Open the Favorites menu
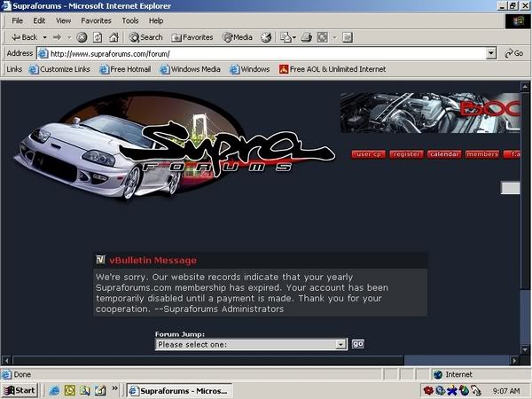 click(96, 20)
